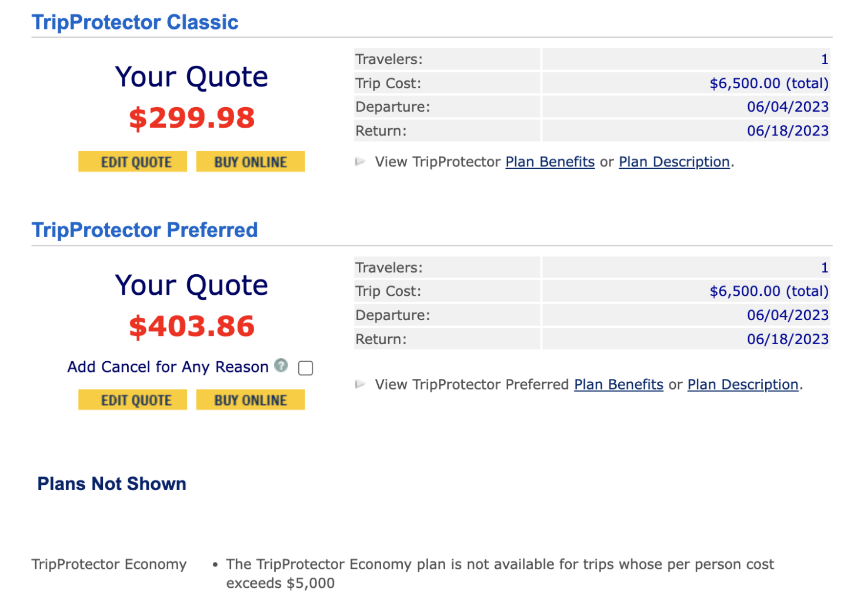
Task: Click the Plans Not Shown heading
Action: pyautogui.click(x=112, y=484)
